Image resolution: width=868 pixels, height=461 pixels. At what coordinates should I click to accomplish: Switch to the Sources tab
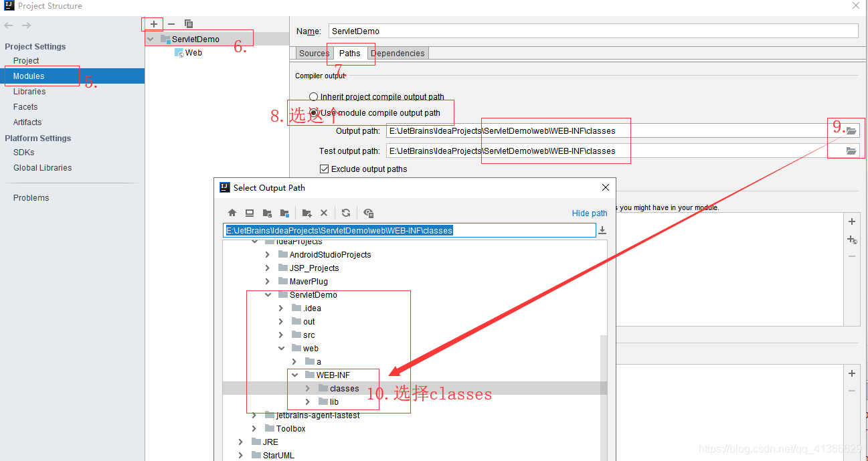[x=314, y=54]
